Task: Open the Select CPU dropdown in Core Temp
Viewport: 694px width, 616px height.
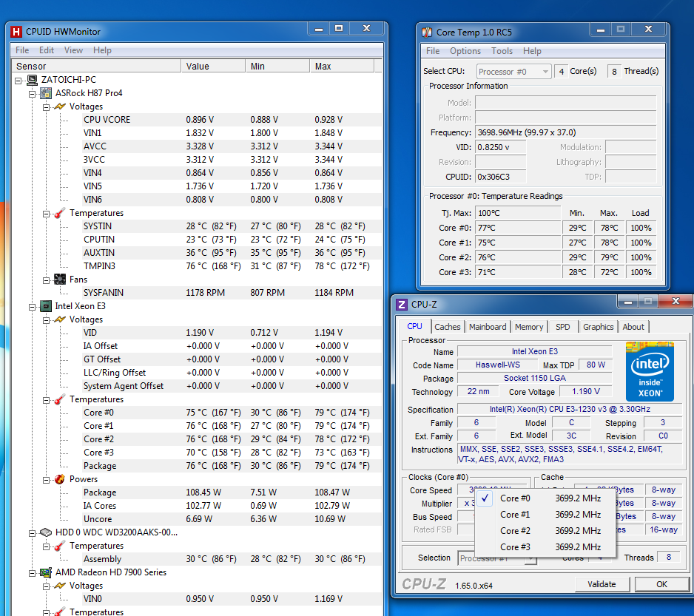Action: click(x=514, y=71)
